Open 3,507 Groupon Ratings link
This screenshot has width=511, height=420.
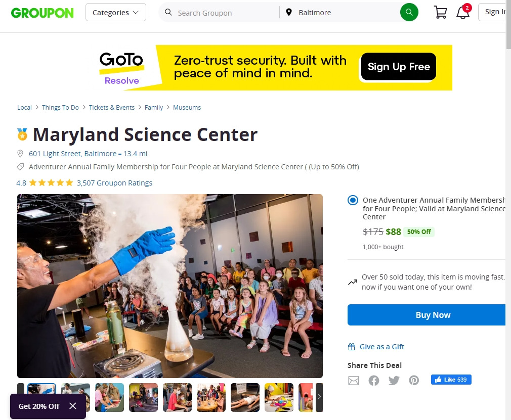(114, 183)
